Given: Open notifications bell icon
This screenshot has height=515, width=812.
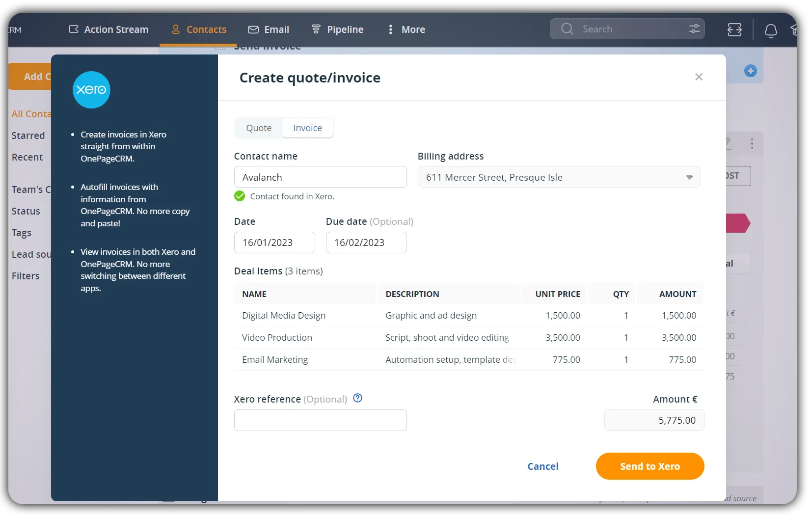Looking at the screenshot, I should click(x=771, y=30).
